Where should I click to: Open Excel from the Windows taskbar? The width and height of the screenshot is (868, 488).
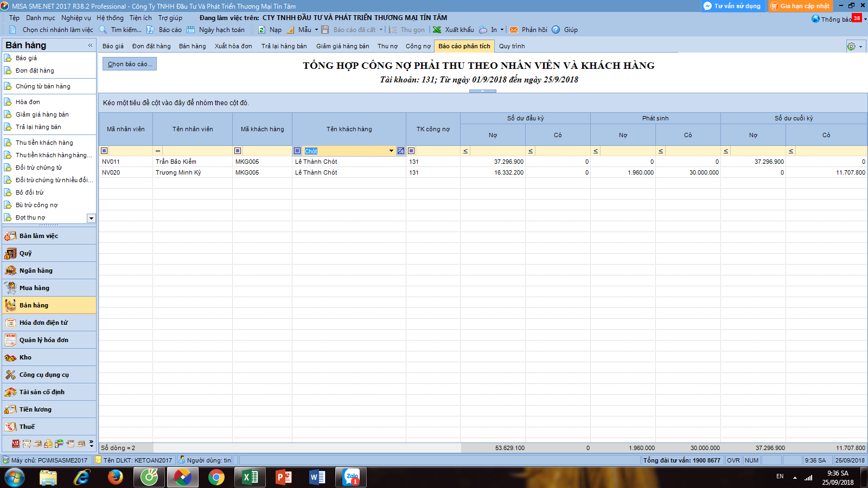point(250,477)
